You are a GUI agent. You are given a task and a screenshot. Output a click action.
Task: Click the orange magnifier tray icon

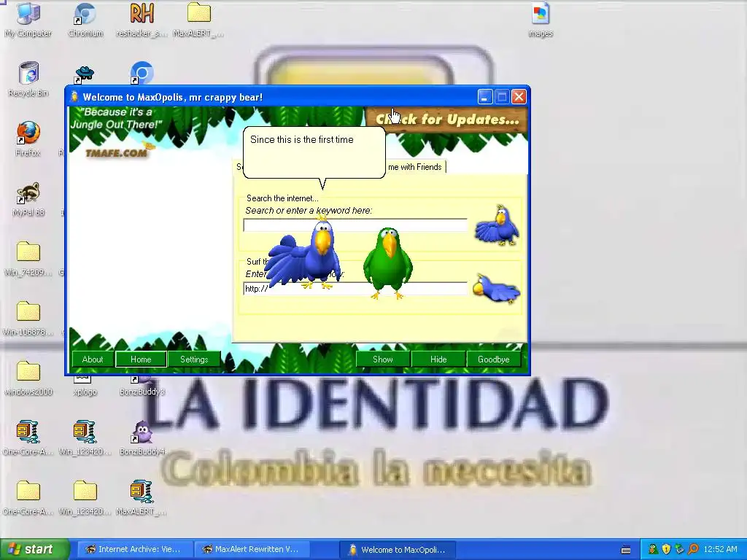click(x=693, y=550)
